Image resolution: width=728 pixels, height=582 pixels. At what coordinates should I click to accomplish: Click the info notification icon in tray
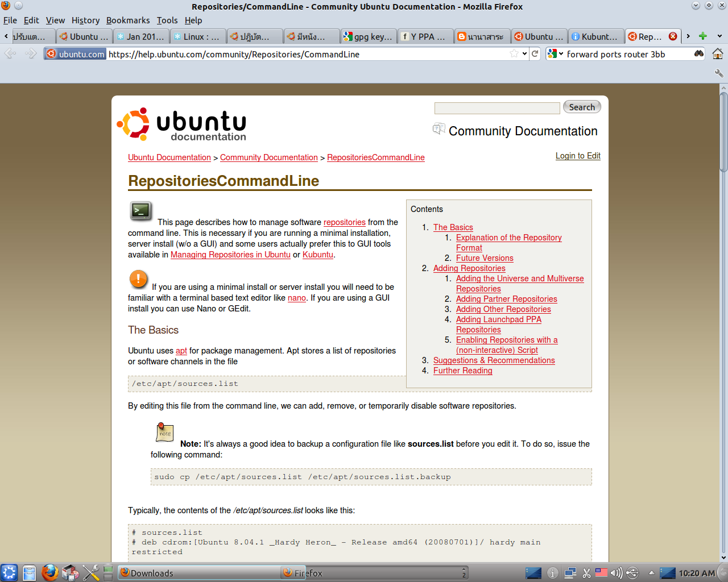pos(552,573)
